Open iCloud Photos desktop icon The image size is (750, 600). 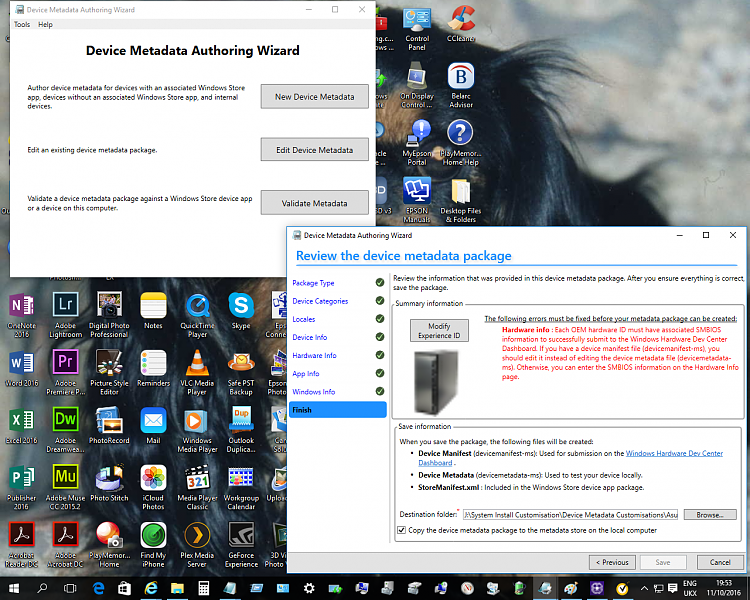pos(153,487)
